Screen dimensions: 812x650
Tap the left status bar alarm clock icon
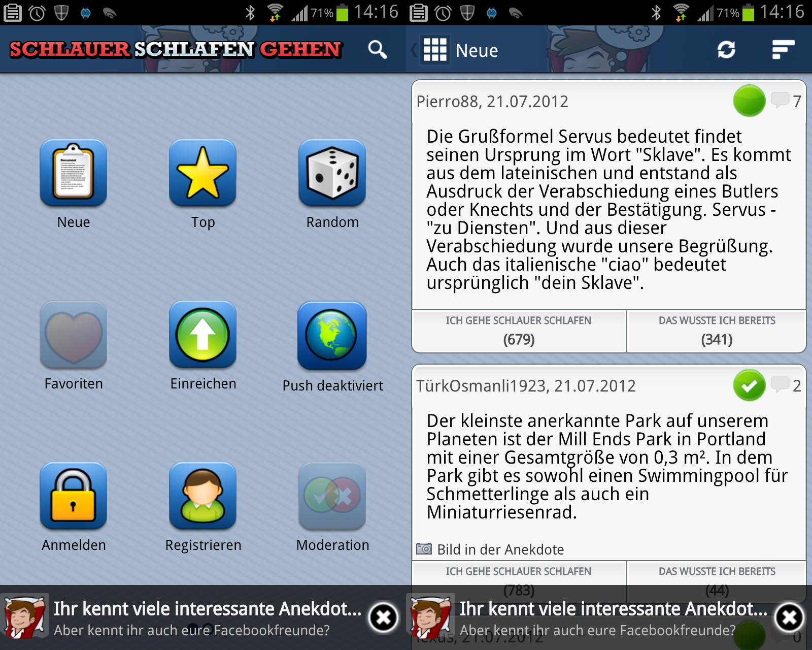(x=37, y=13)
